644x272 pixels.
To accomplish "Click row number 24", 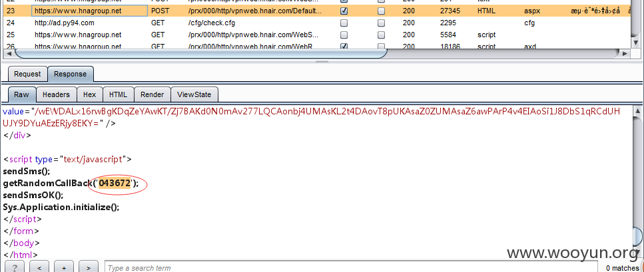I will 11,23.
